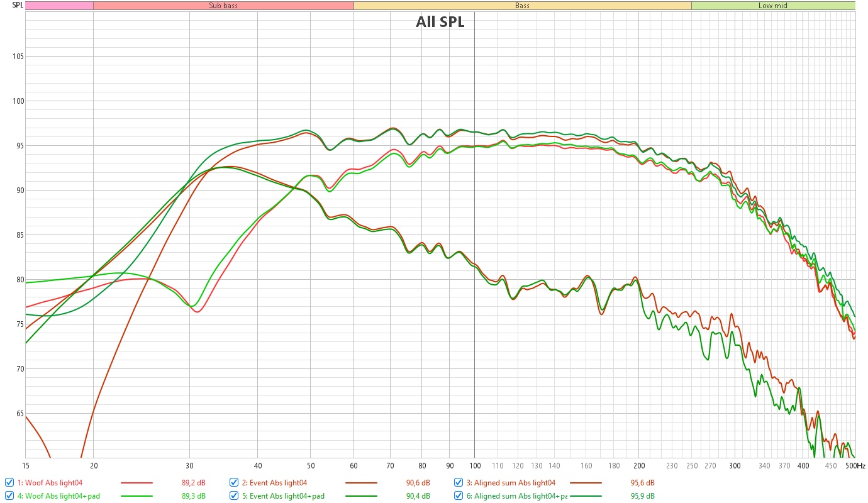Uncheck the 1: Woof Abs light04 trace checkbox
Image resolution: width=868 pixels, height=503 pixels.
tap(9, 483)
